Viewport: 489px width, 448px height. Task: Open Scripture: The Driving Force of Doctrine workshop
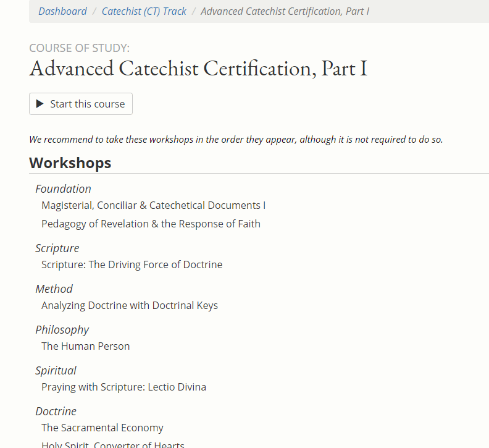point(132,264)
